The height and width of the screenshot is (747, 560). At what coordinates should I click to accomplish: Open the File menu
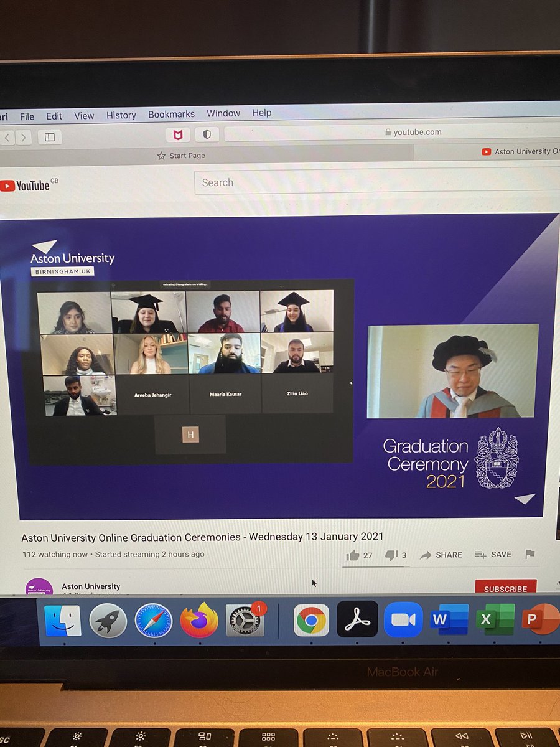tap(27, 116)
